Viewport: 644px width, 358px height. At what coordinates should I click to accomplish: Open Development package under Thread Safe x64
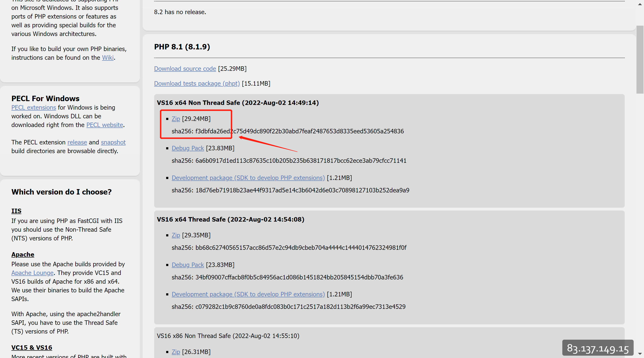[x=248, y=294]
